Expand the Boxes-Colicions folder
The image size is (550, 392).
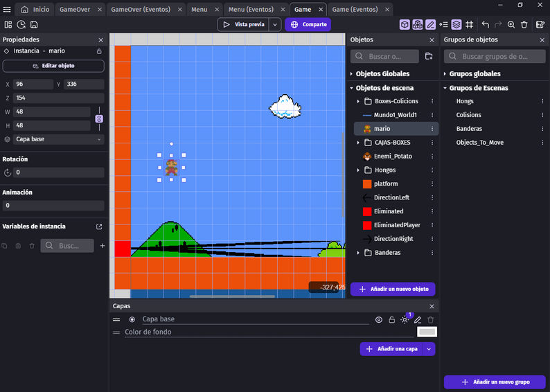[358, 101]
